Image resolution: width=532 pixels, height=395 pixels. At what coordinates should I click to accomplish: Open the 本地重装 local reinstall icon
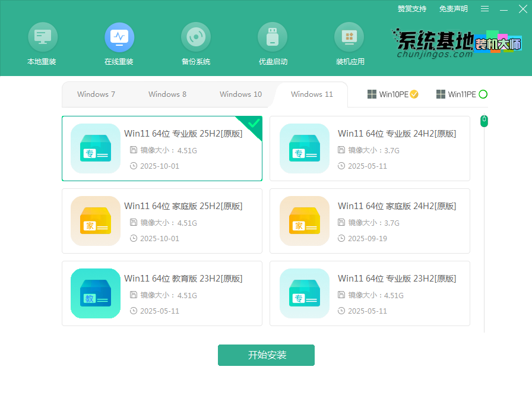click(42, 38)
